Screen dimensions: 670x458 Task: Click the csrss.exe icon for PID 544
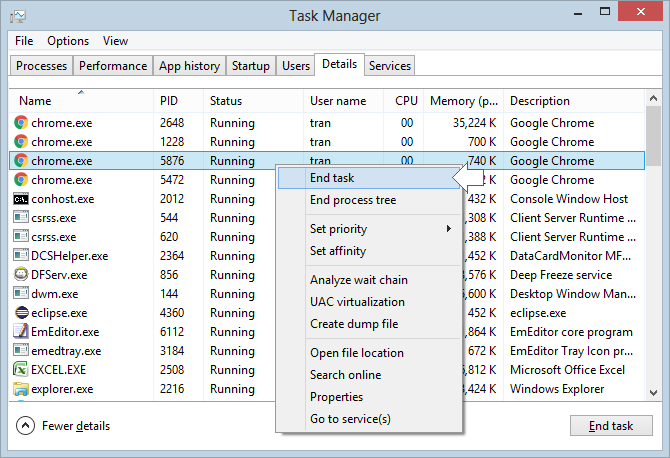click(x=21, y=217)
